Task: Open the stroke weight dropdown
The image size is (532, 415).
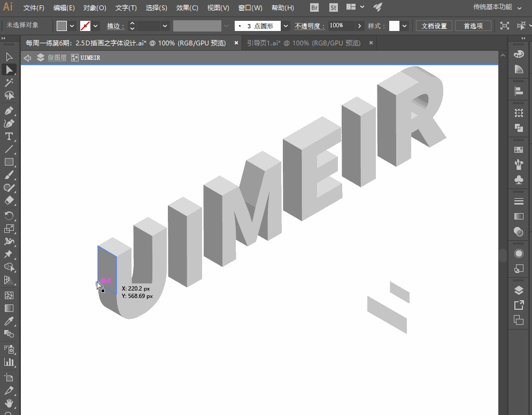Action: click(x=165, y=26)
